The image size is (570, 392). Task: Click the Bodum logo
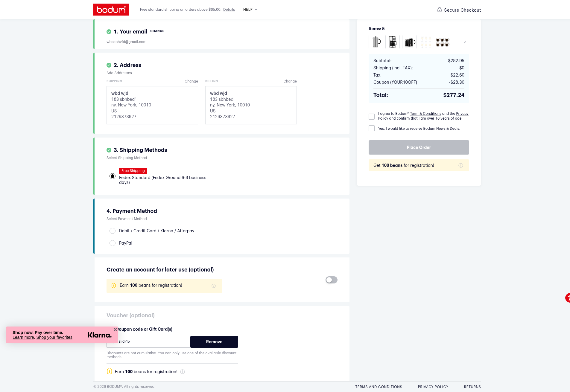pos(111,10)
